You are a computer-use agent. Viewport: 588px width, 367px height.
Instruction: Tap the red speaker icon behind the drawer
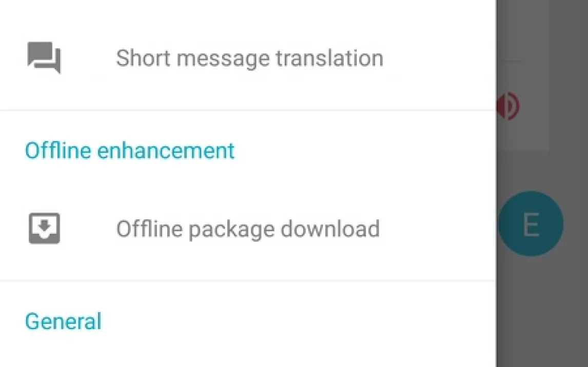tap(508, 107)
